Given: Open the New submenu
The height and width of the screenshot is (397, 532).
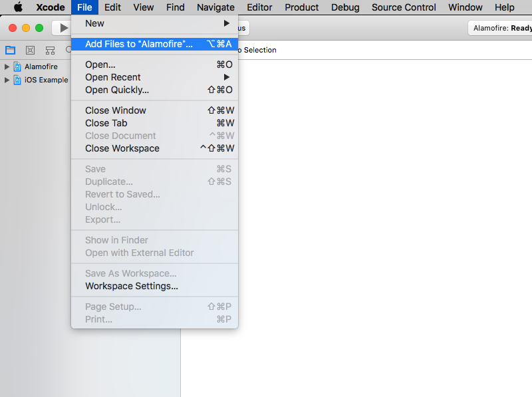Looking at the screenshot, I should tap(154, 23).
